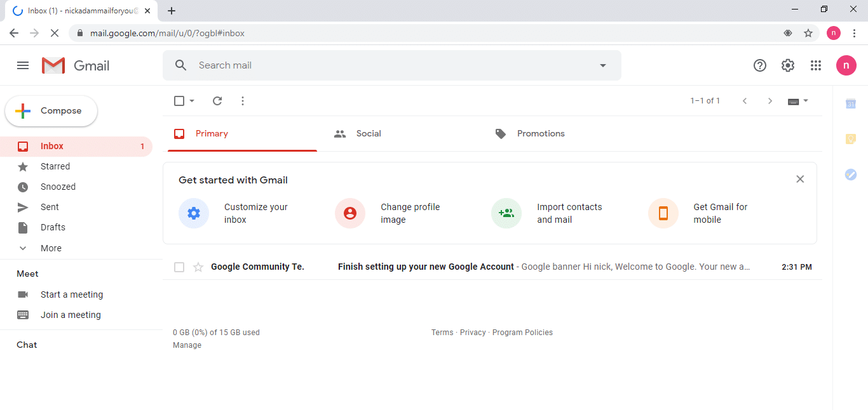Image resolution: width=868 pixels, height=410 pixels.
Task: Click the incognito-style extension icon in address bar
Action: coord(788,33)
